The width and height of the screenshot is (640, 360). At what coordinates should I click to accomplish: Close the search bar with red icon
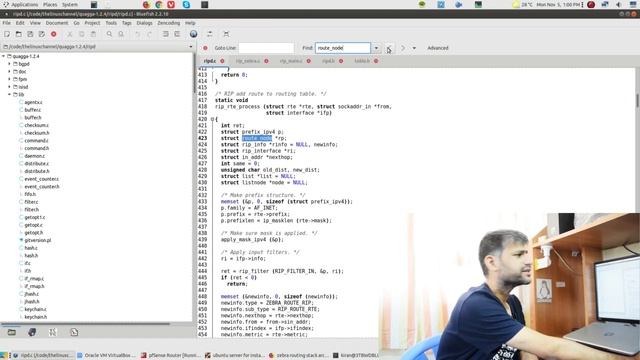pos(205,48)
